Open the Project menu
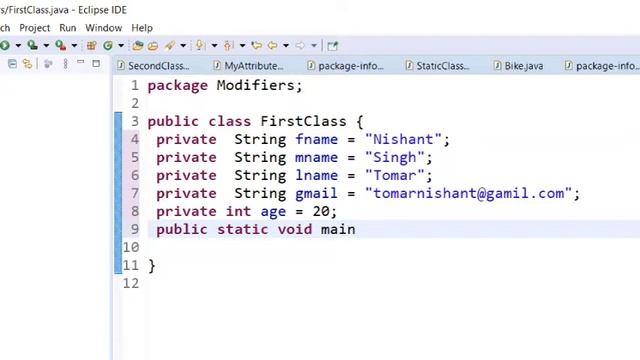The height and width of the screenshot is (360, 640). [35, 28]
